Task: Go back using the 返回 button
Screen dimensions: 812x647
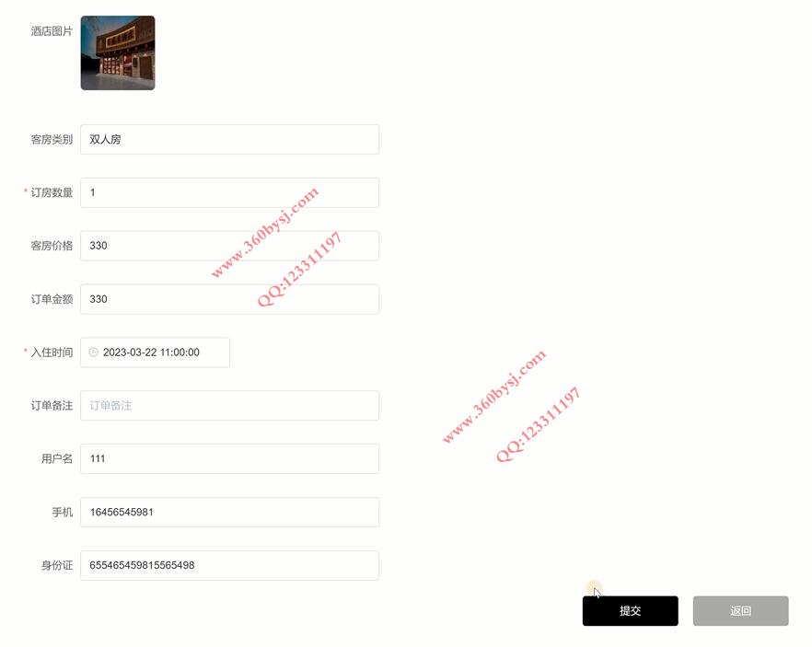Action: click(740, 611)
